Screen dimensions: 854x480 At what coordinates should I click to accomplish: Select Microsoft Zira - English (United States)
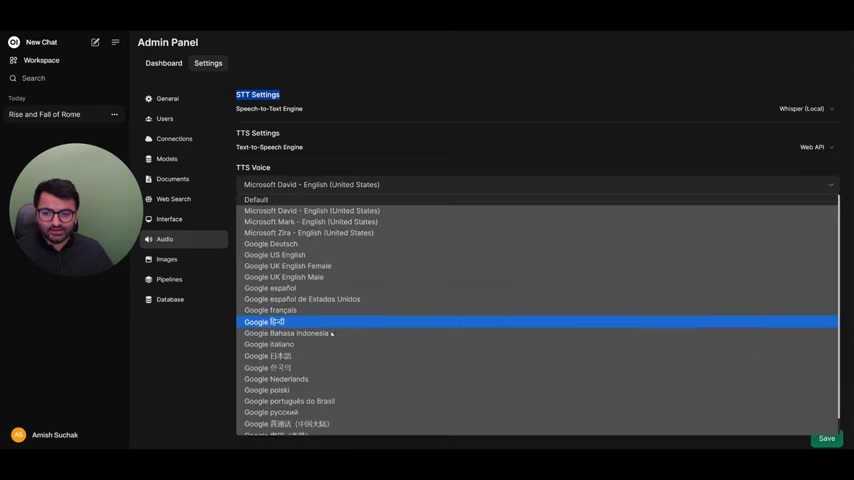pyautogui.click(x=537, y=233)
